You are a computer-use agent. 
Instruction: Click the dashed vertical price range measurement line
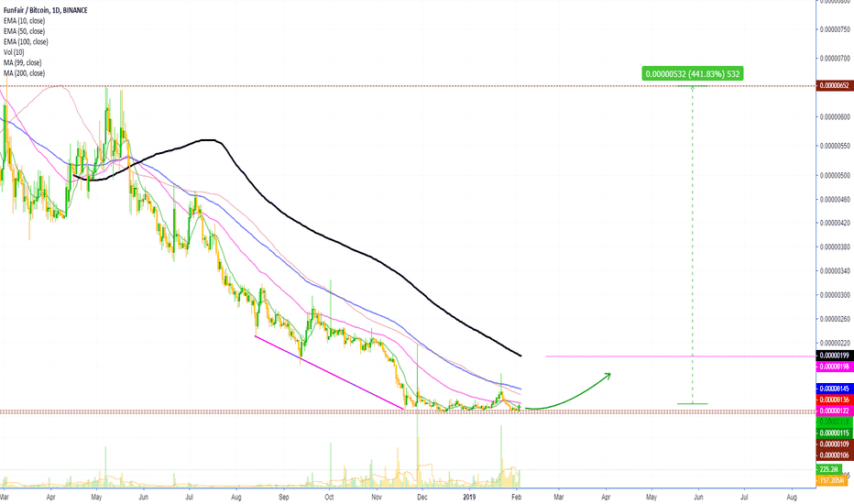pos(692,246)
